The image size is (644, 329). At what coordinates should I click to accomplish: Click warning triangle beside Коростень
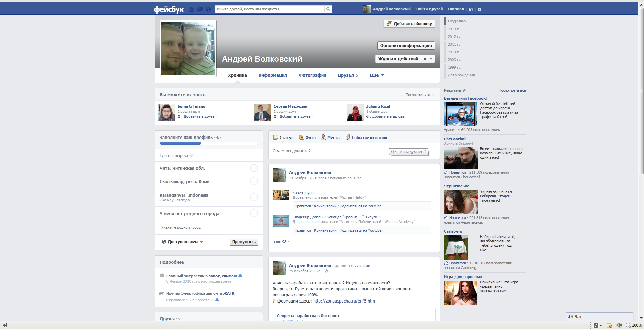[217, 300]
